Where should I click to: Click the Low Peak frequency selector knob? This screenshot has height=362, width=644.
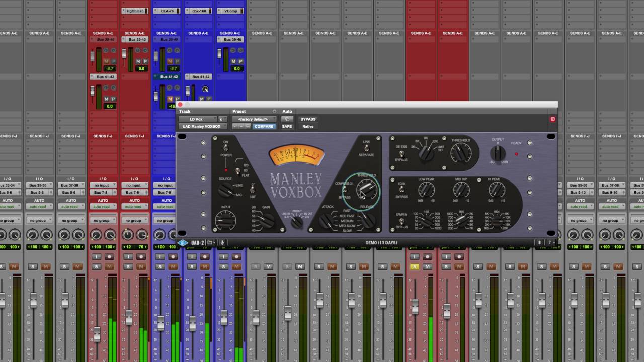pos(426,221)
